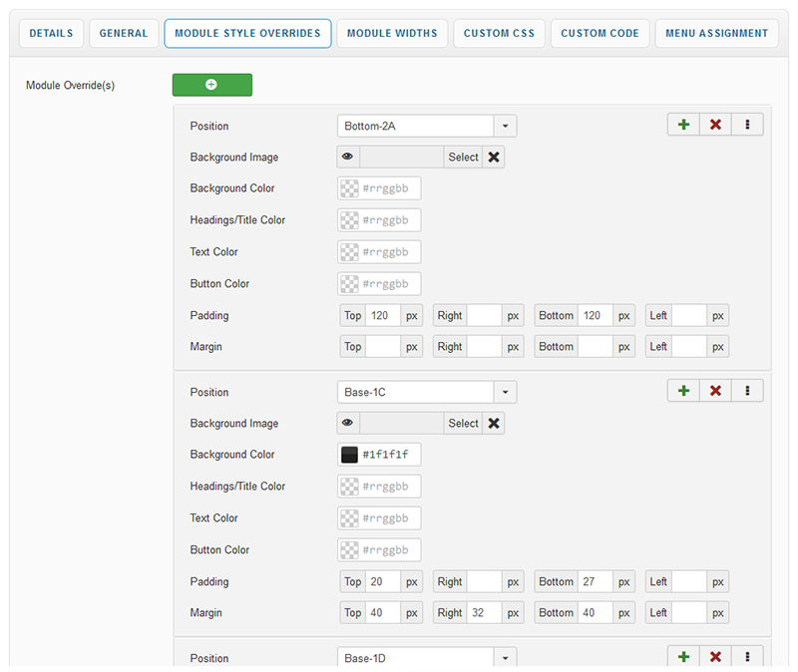Clear background image for Base-1C override
Screen dimensions: 798x672
coord(494,423)
